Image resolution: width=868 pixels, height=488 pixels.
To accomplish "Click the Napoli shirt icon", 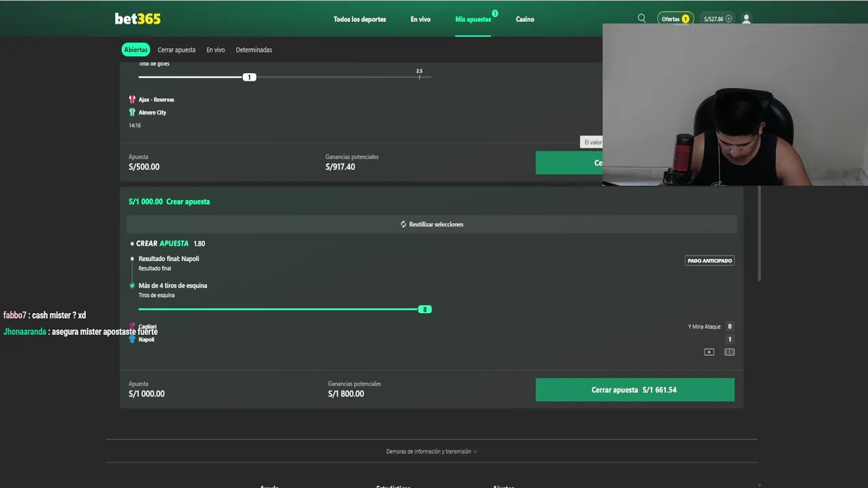I will pyautogui.click(x=132, y=338).
